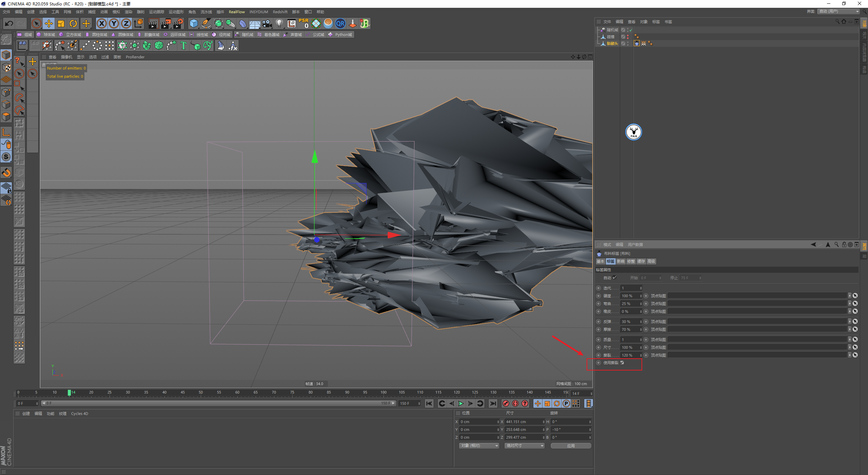Uncheck the 自动 checkbox
The width and height of the screenshot is (868, 475).
tap(615, 278)
